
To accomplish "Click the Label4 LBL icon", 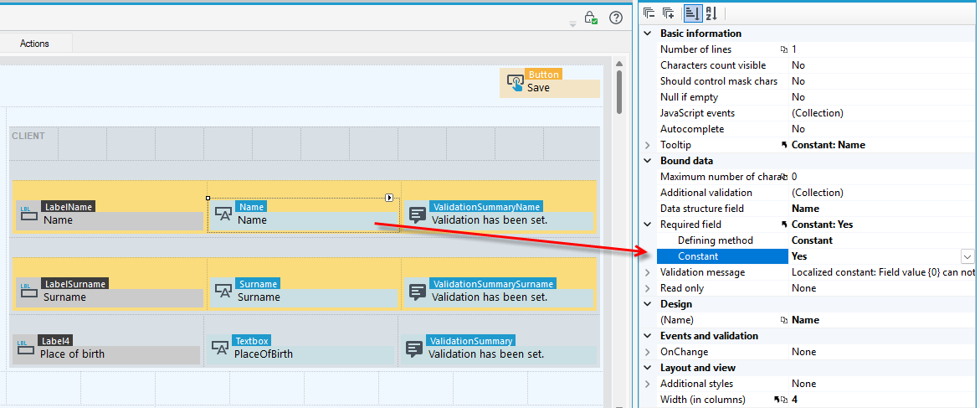I will (x=25, y=348).
